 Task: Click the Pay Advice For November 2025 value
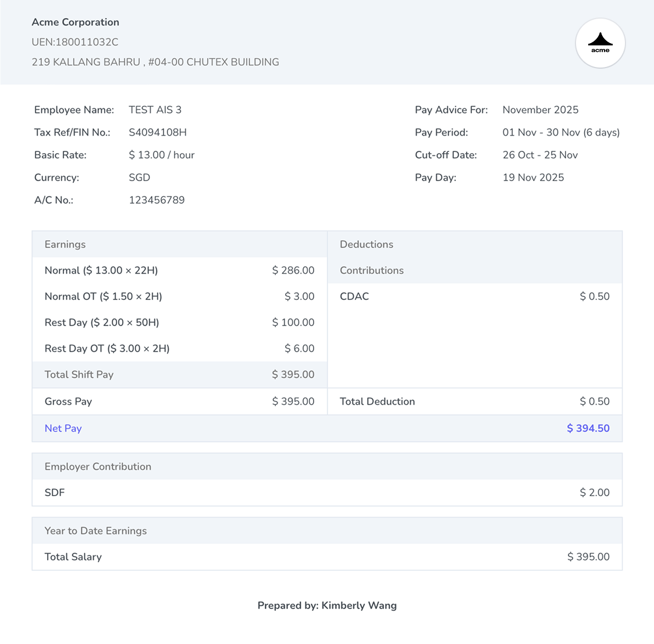pyautogui.click(x=540, y=109)
